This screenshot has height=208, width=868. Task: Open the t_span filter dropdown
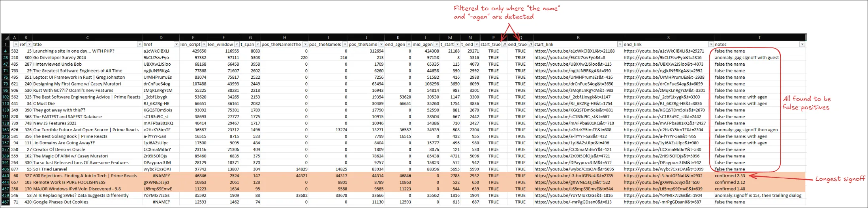point(258,44)
